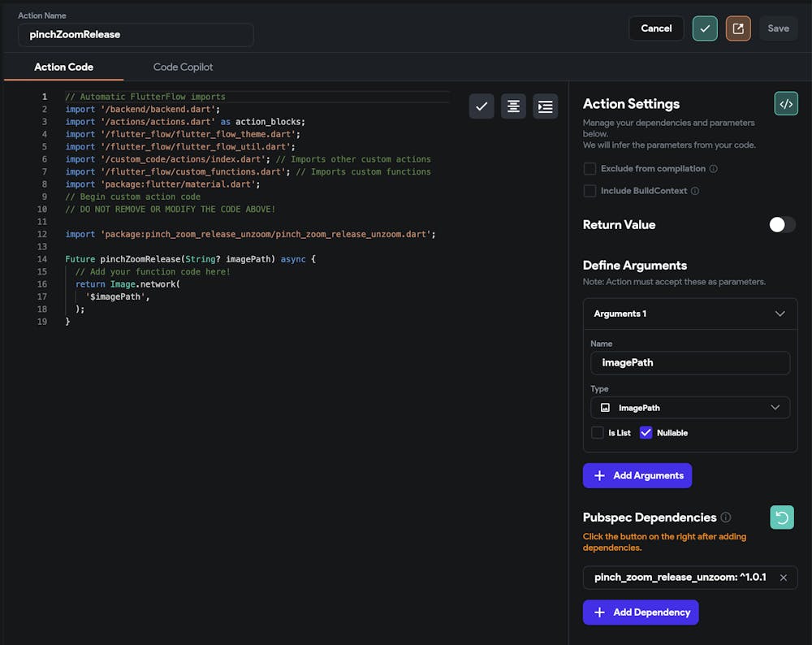Click the green checkmark validate icon in header
Image resolution: width=812 pixels, height=645 pixels.
(x=705, y=28)
